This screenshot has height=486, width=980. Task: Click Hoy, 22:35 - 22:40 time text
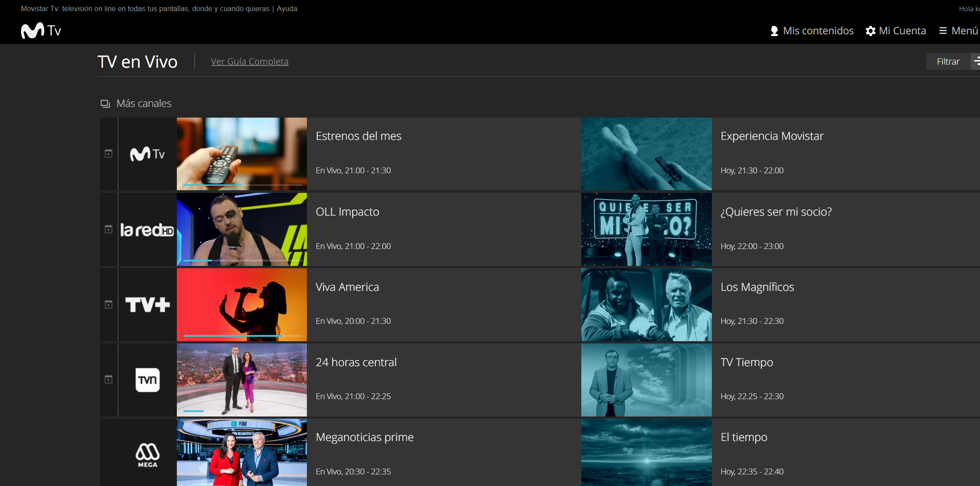[x=752, y=472]
